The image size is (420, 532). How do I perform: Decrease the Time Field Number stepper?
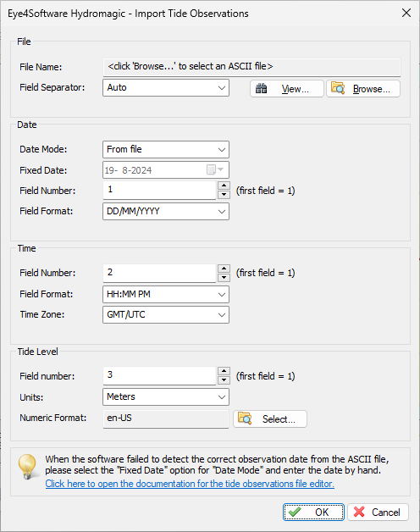coord(224,278)
